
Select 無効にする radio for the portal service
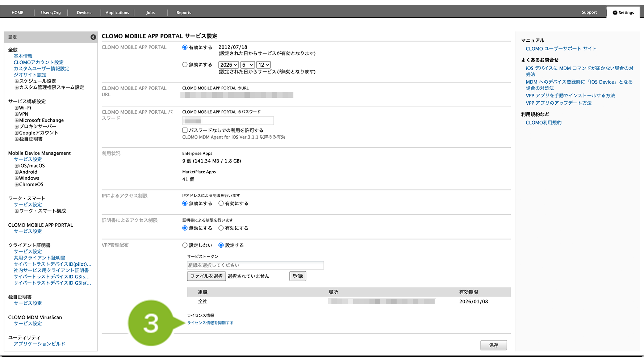point(185,65)
